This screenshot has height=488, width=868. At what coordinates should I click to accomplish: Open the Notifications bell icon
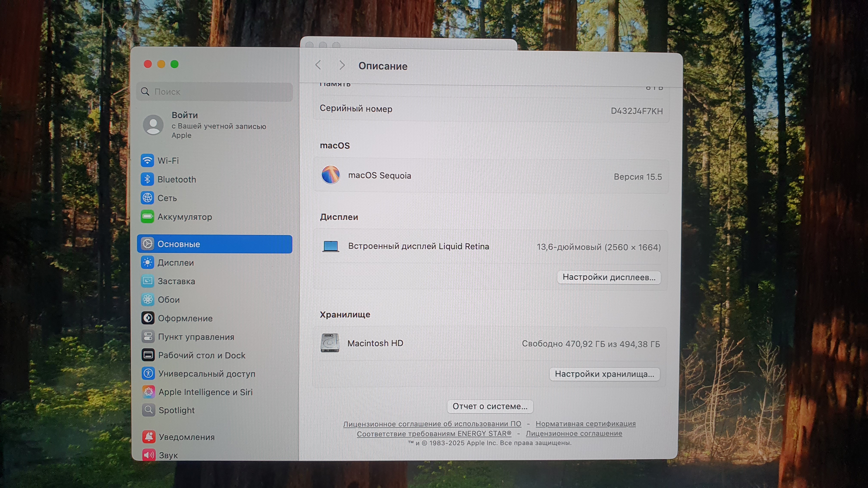click(x=149, y=437)
